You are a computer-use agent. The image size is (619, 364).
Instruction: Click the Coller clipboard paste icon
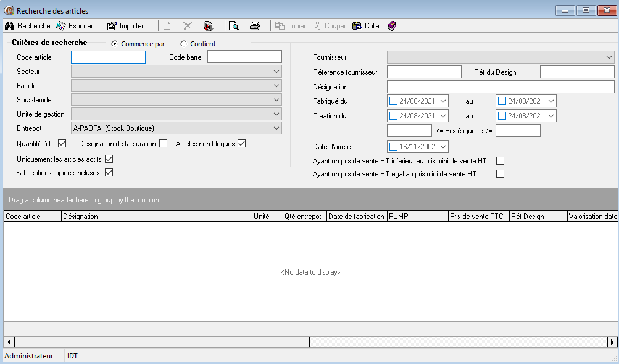click(x=357, y=26)
